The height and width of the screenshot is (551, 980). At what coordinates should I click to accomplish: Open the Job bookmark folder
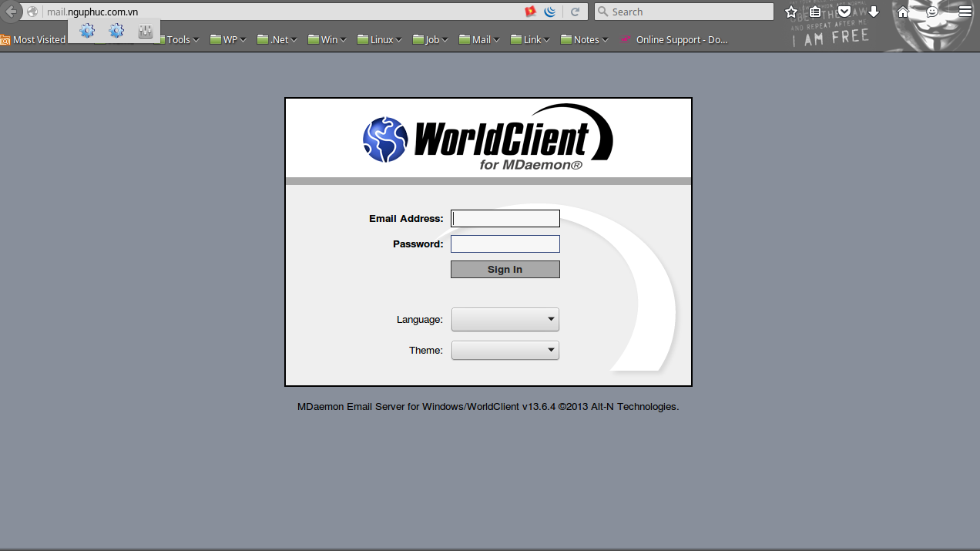pyautogui.click(x=431, y=39)
